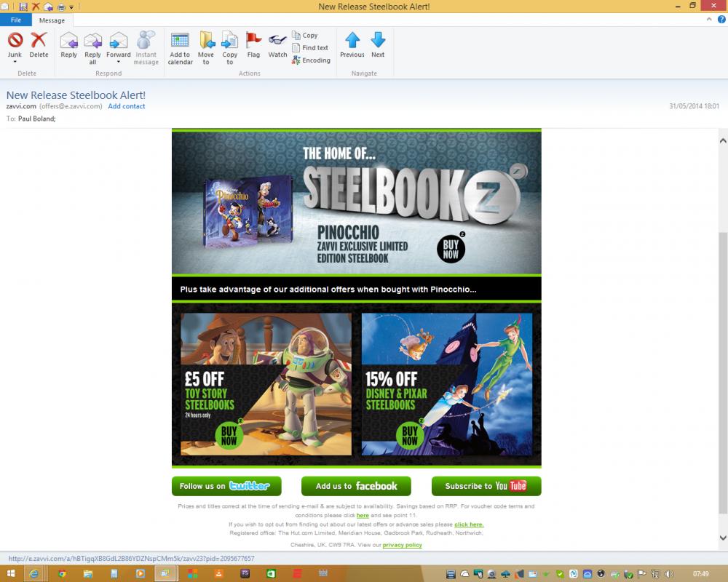Open the Move to folder option
Image resolution: width=728 pixels, height=582 pixels.
click(206, 48)
